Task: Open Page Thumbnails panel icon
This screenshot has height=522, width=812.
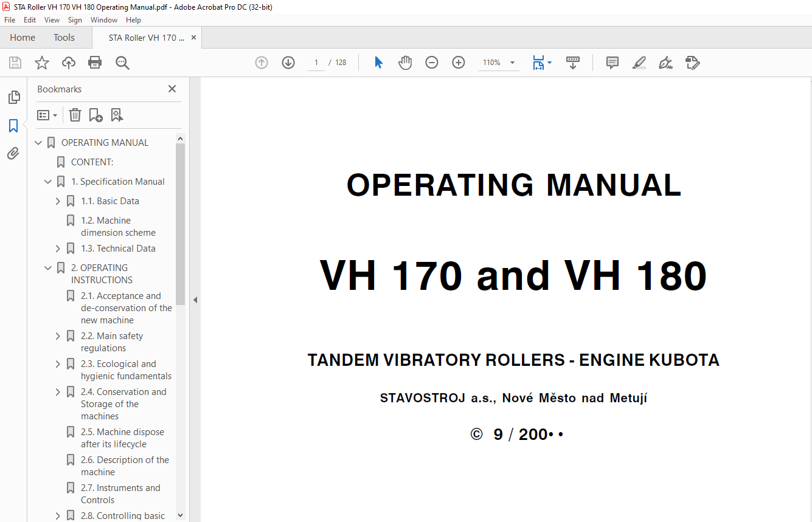Action: coord(13,97)
